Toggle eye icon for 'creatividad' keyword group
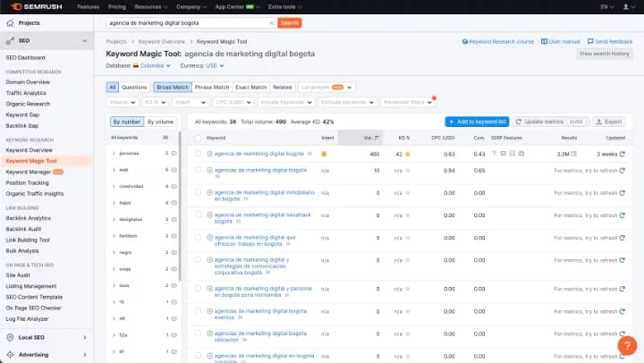644x363 pixels. coord(174,187)
